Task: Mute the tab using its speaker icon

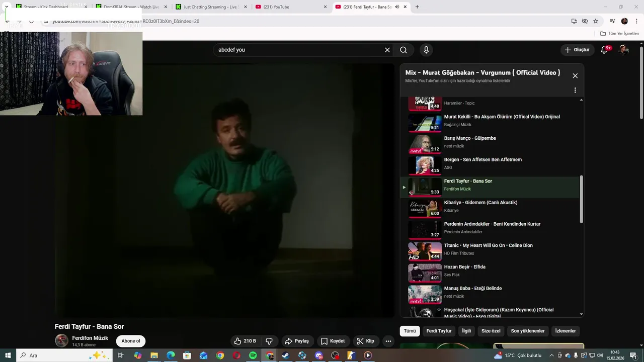Action: [397, 7]
